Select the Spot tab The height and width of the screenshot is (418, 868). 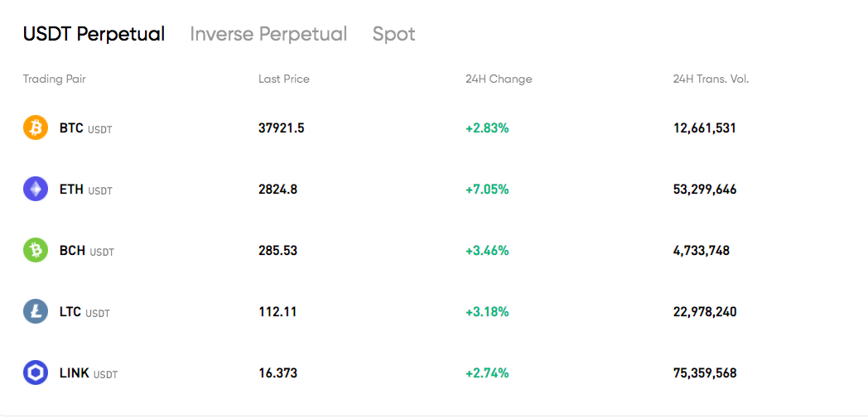393,34
